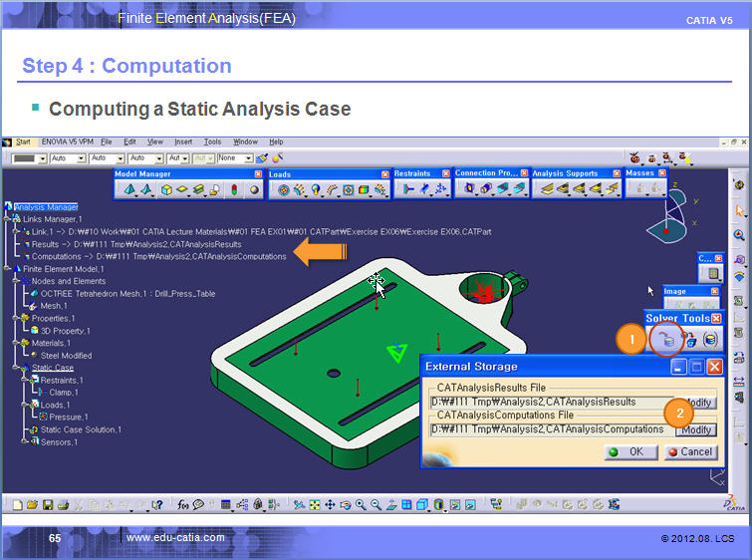Click the External Storage icon in Solver Tools

668,340
